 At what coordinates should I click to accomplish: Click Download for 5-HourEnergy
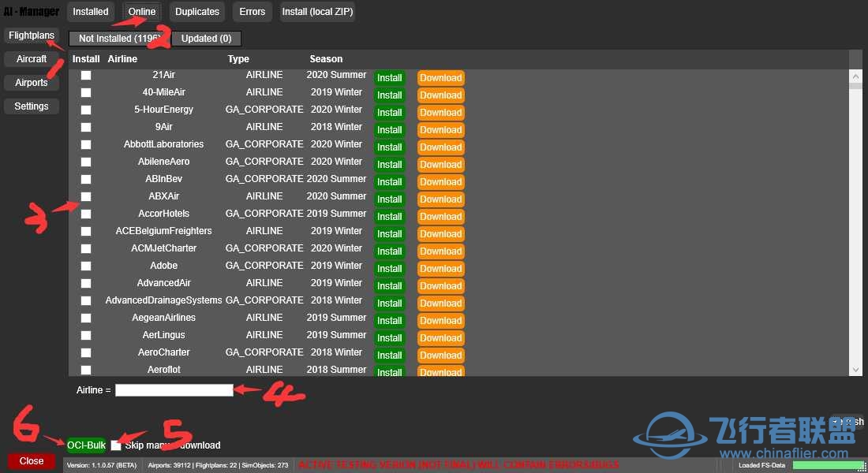tap(440, 112)
